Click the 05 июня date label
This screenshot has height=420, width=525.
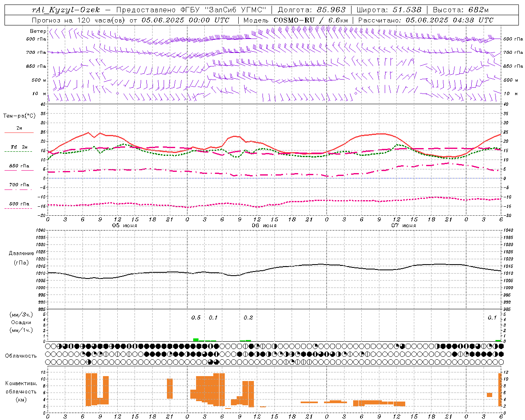[125, 226]
